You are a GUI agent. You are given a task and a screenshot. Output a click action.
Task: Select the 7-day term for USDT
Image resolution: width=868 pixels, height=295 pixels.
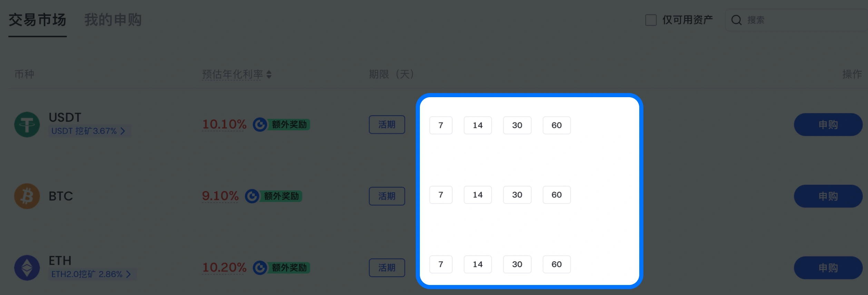click(441, 125)
